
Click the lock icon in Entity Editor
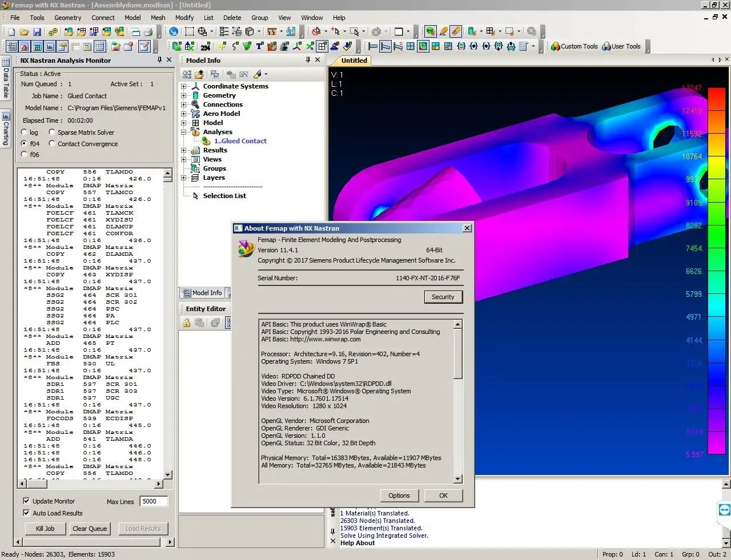coord(187,323)
